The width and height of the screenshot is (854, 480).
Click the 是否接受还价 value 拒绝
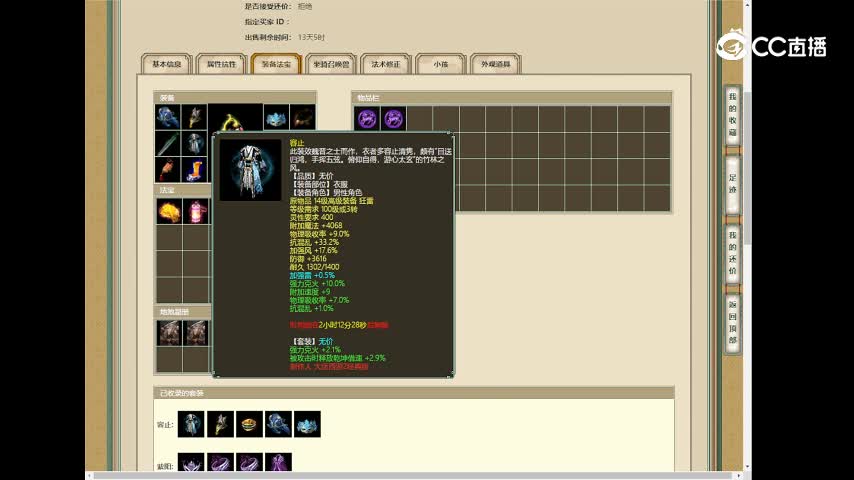[x=305, y=7]
